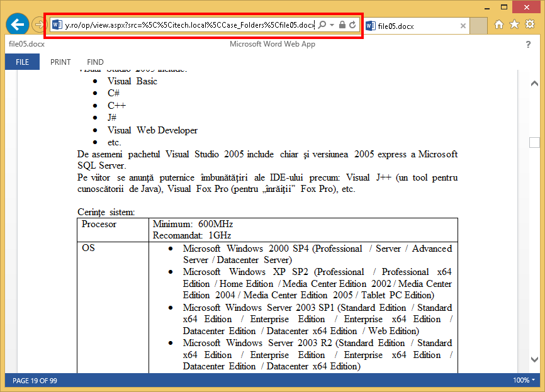
Task: Click the "Minimum: 600MHz" text
Action: (193, 224)
